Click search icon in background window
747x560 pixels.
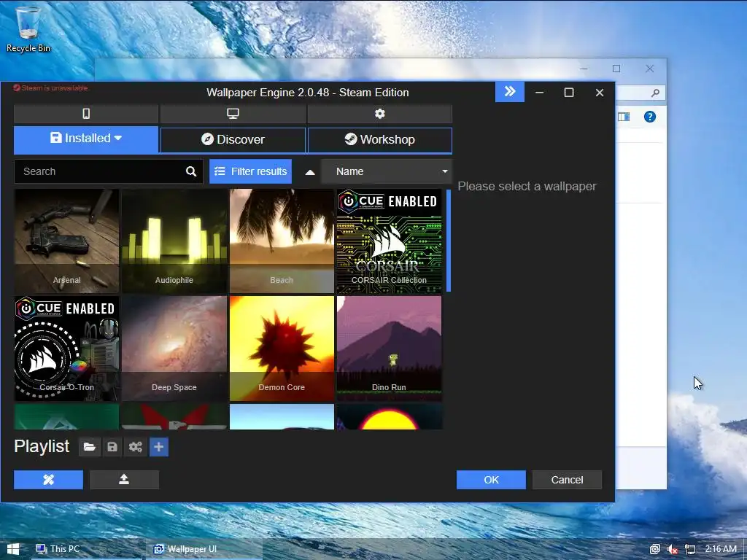(656, 93)
